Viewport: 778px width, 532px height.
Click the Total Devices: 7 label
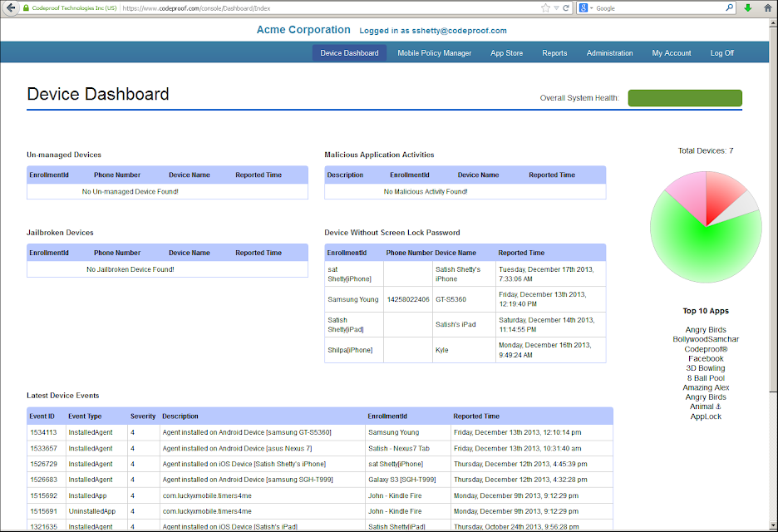(x=706, y=150)
